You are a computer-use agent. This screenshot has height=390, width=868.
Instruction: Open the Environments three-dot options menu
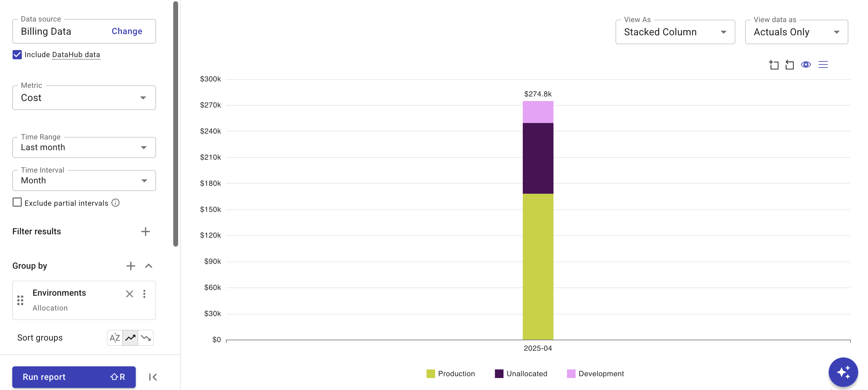coord(144,294)
